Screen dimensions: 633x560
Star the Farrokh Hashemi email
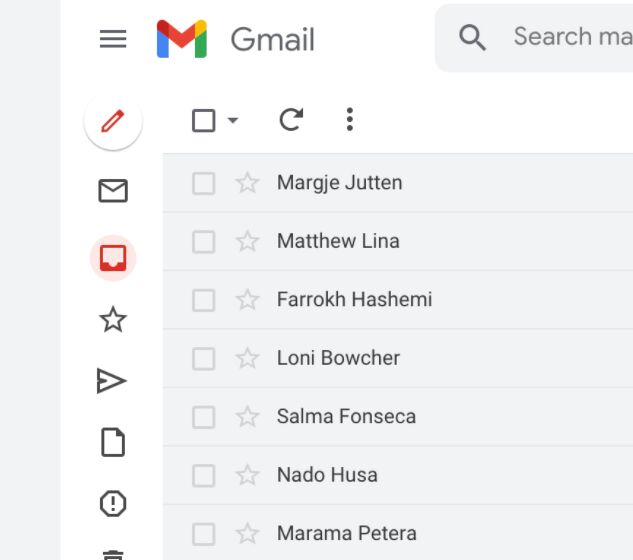(x=247, y=300)
